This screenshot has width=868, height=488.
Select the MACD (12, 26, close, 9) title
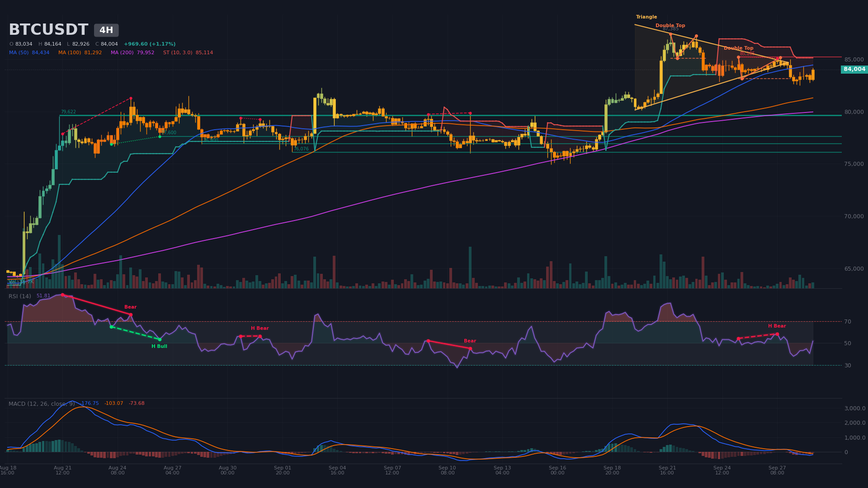pos(42,404)
